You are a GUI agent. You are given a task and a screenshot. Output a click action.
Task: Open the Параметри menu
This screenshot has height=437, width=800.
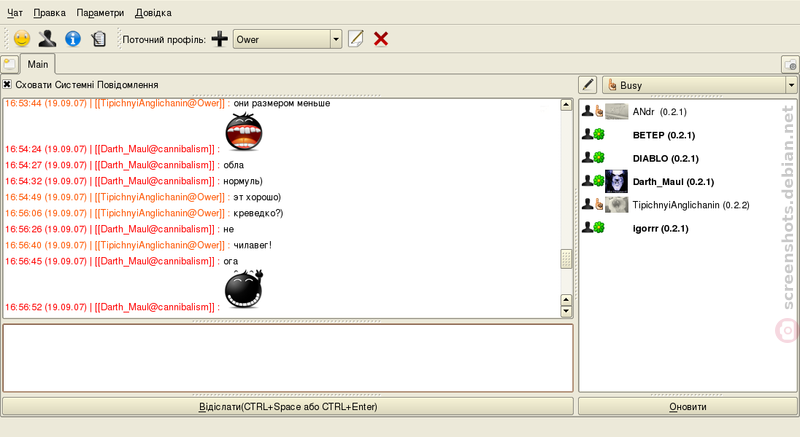[100, 13]
